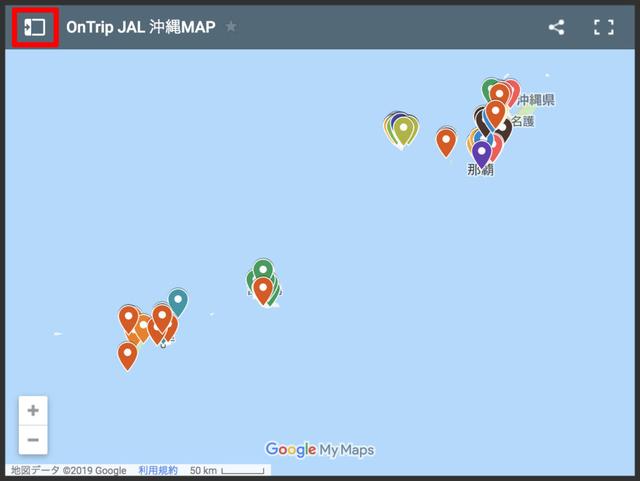Click the 50 km scale indicator
Screen dimensions: 640x481
pyautogui.click(x=227, y=470)
